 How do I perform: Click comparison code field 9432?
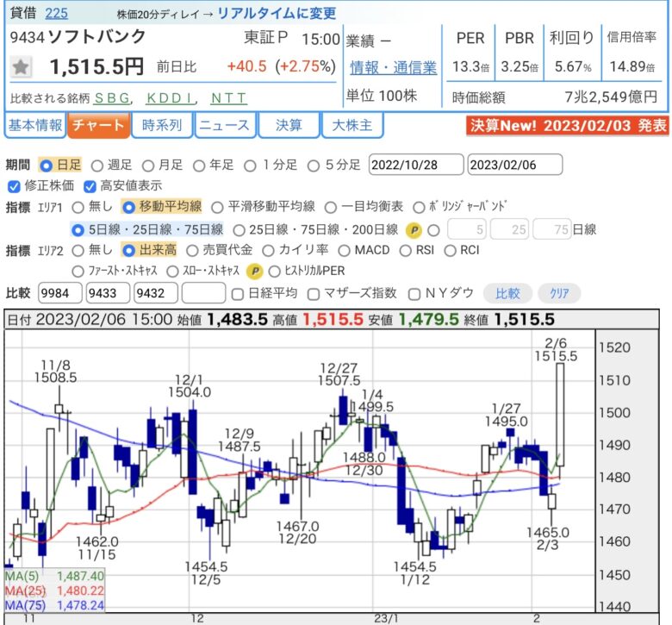(x=156, y=293)
